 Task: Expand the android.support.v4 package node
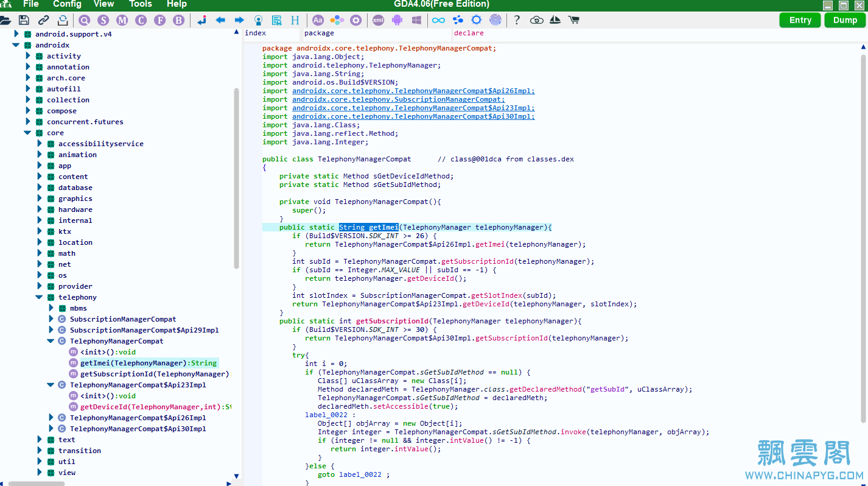point(16,34)
